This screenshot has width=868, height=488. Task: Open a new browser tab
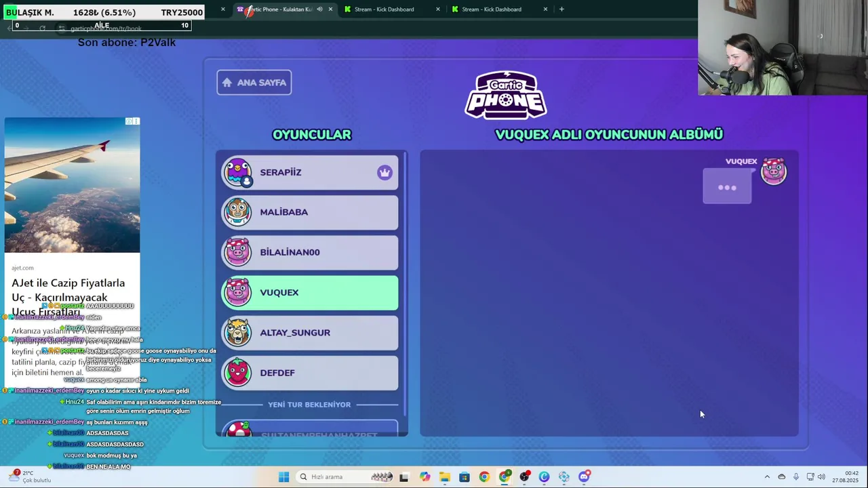(561, 9)
